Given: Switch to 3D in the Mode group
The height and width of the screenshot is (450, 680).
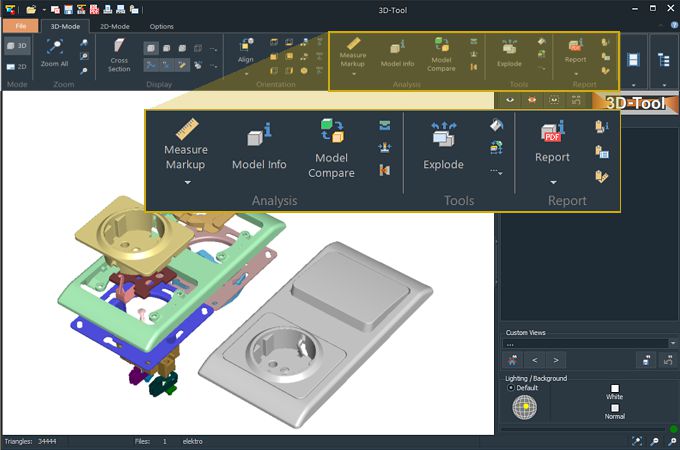Looking at the screenshot, I should coord(17,46).
